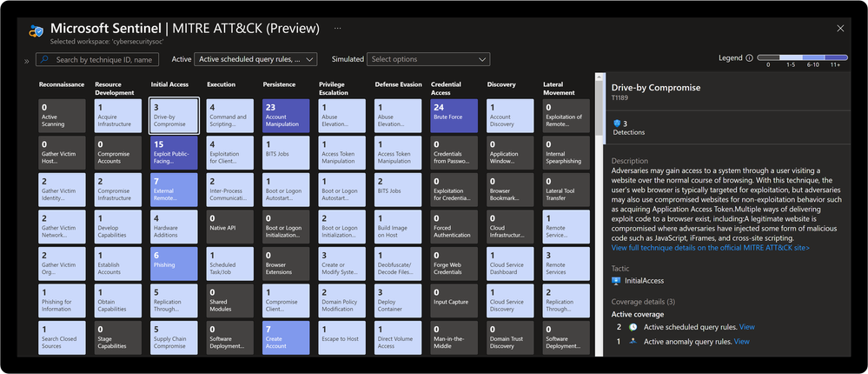Select the Establish Accounts tile
The height and width of the screenshot is (374, 868).
coord(118,264)
